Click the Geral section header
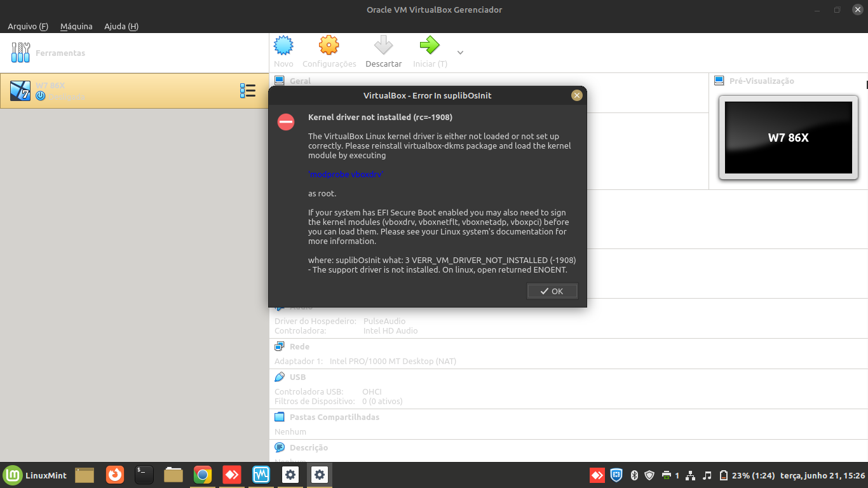This screenshot has height=488, width=868. click(300, 81)
